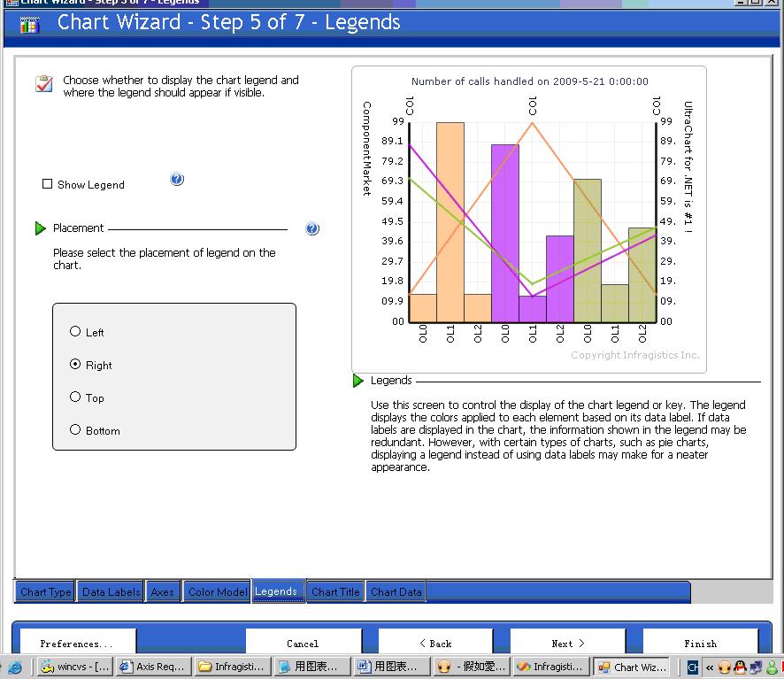The image size is (784, 679).
Task: Click the orange face tray icon
Action: click(x=725, y=667)
